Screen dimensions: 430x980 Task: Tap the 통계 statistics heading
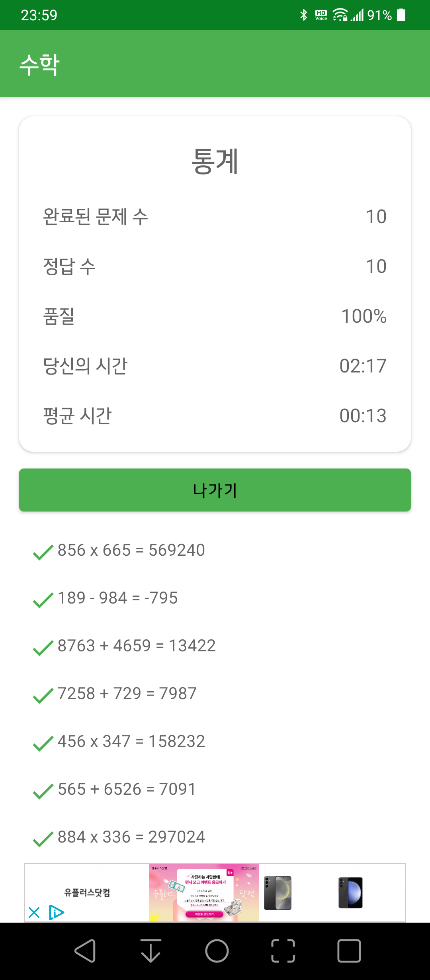pyautogui.click(x=215, y=161)
